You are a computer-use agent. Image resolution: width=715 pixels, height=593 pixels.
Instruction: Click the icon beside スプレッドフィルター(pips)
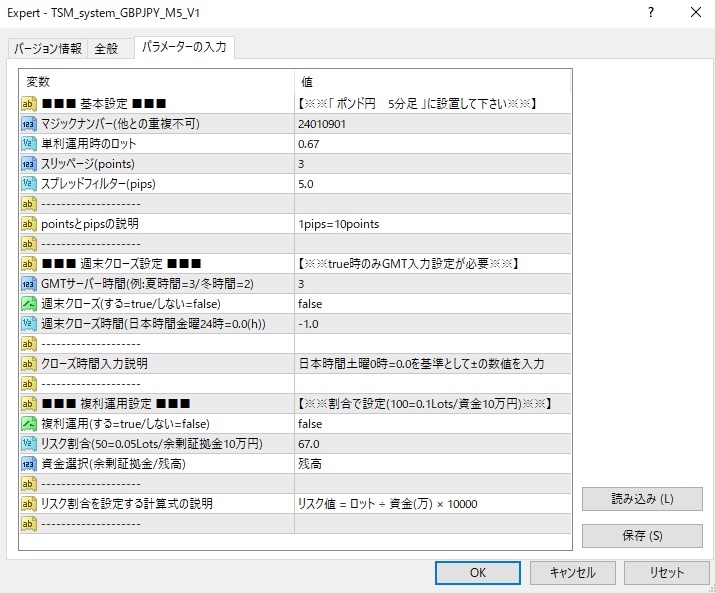click(x=29, y=183)
